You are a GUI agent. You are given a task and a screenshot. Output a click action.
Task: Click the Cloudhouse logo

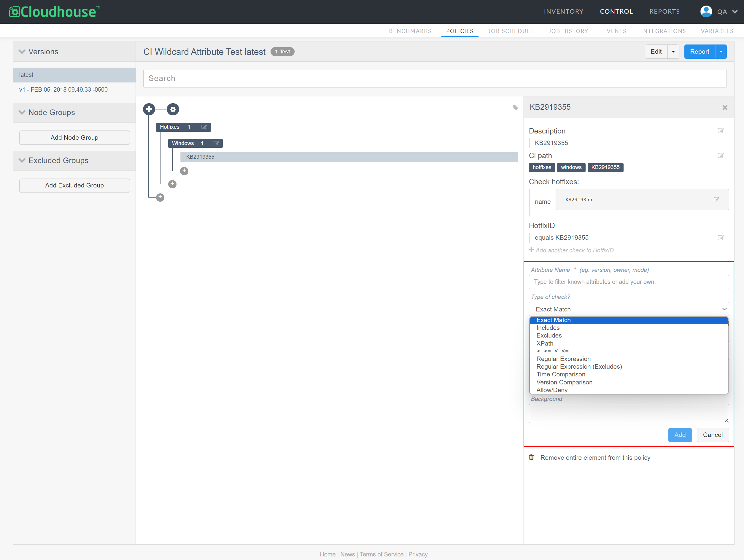(x=54, y=12)
